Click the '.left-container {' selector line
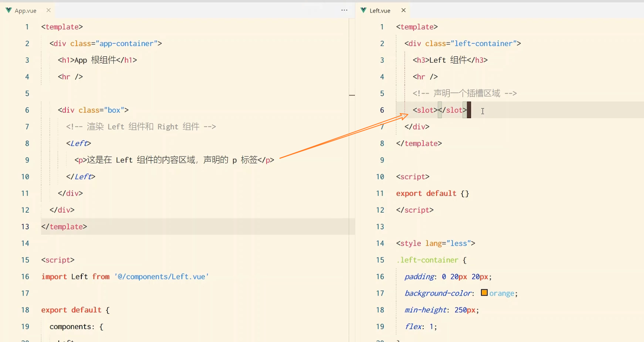The height and width of the screenshot is (342, 644). [431, 260]
